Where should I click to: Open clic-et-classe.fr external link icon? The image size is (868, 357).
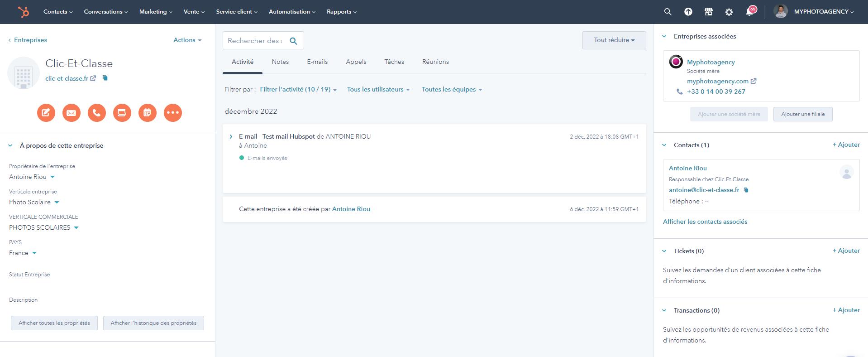(93, 78)
